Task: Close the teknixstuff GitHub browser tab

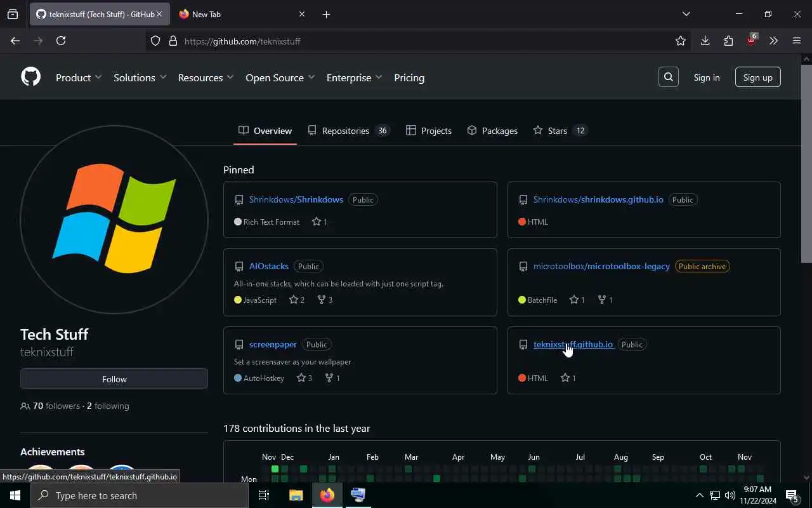Action: pos(159,14)
